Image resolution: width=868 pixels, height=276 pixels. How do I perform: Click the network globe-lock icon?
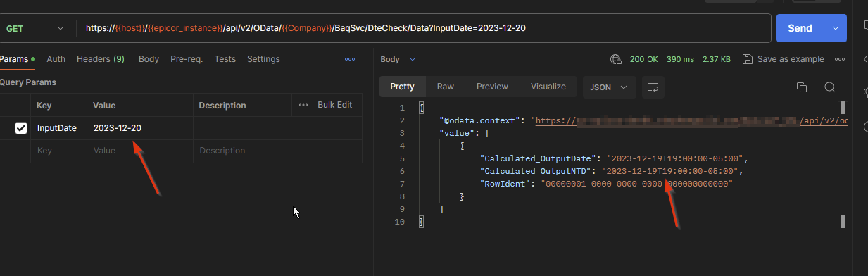[616, 59]
